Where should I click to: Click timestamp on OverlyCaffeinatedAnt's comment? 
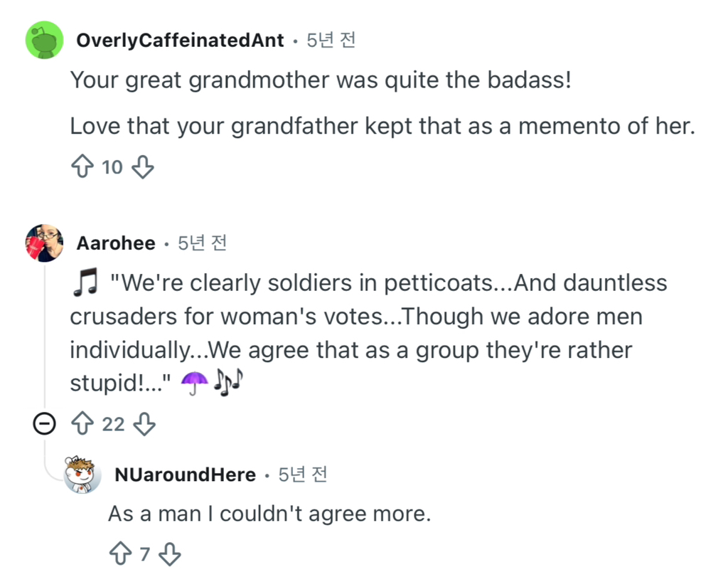[331, 41]
